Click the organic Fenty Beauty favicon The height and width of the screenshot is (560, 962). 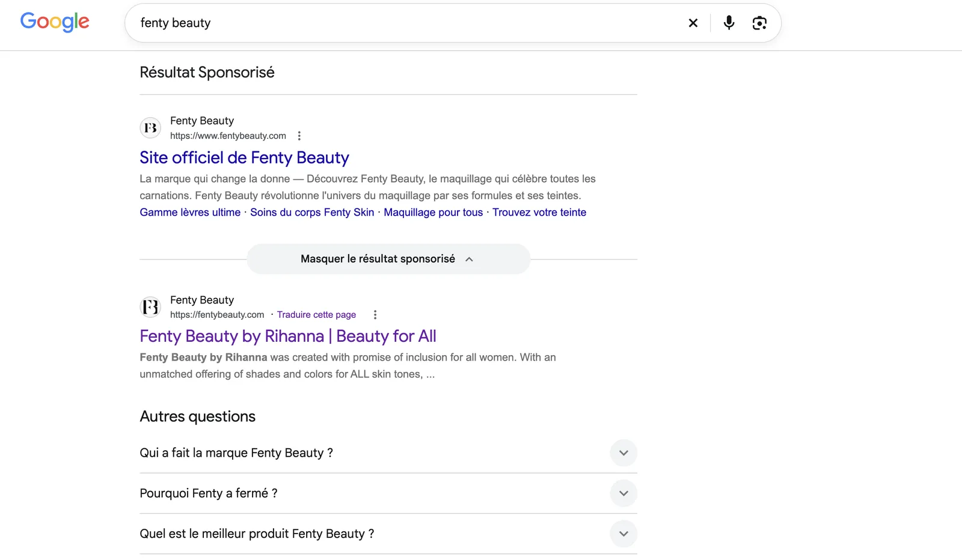[x=150, y=307]
